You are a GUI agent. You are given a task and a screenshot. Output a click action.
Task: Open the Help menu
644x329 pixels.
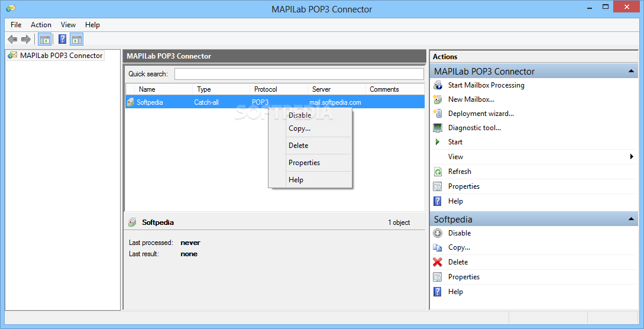[92, 25]
